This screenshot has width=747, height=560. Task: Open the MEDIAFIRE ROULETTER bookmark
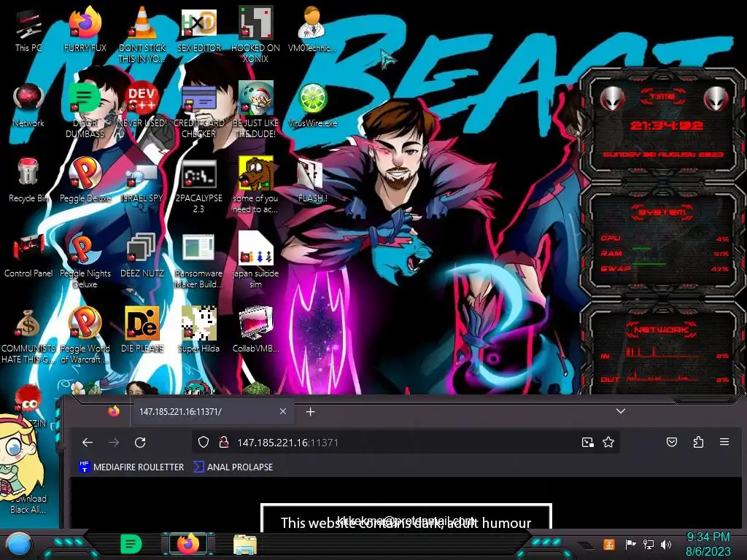pyautogui.click(x=131, y=467)
